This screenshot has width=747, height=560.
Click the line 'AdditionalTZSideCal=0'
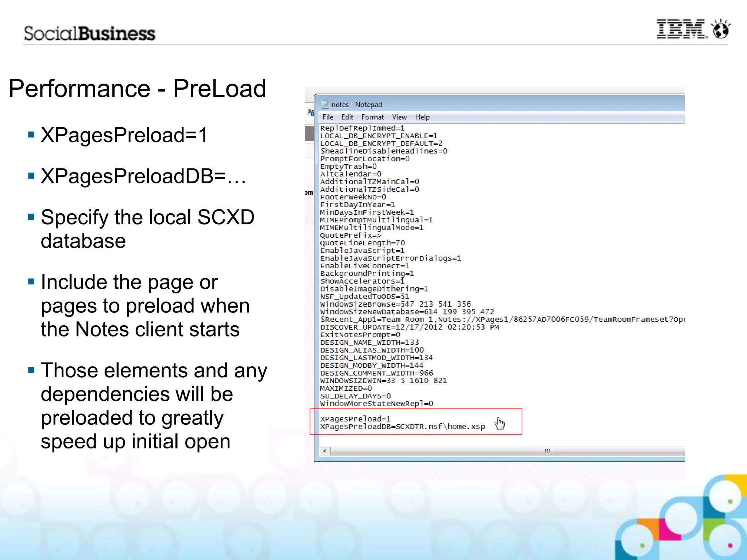point(369,189)
